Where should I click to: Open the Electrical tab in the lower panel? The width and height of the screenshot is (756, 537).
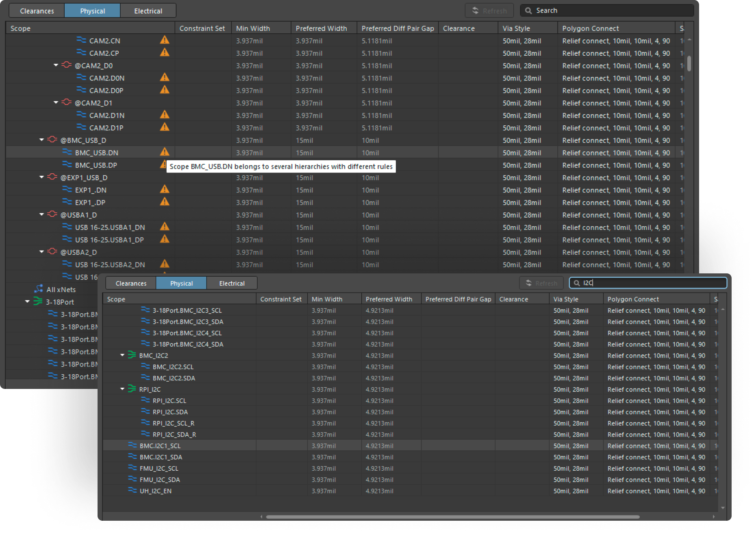click(x=232, y=283)
